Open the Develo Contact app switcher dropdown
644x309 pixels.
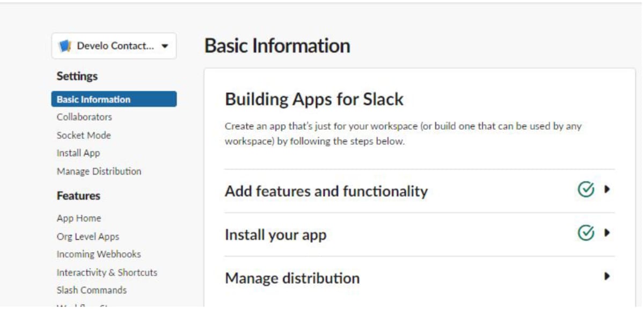click(114, 46)
